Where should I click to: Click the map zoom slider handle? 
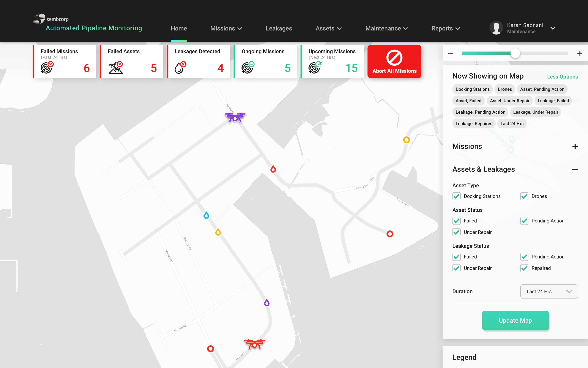[x=515, y=53]
